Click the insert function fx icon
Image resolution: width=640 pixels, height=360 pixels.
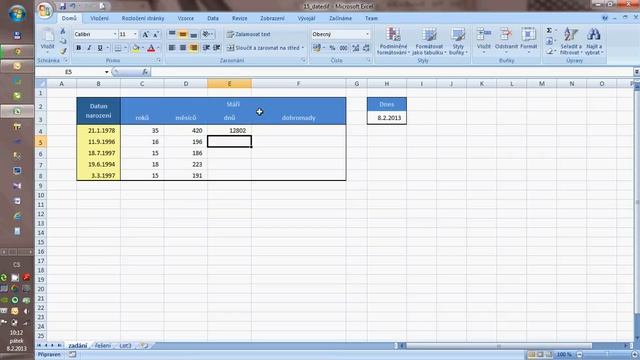[145, 72]
